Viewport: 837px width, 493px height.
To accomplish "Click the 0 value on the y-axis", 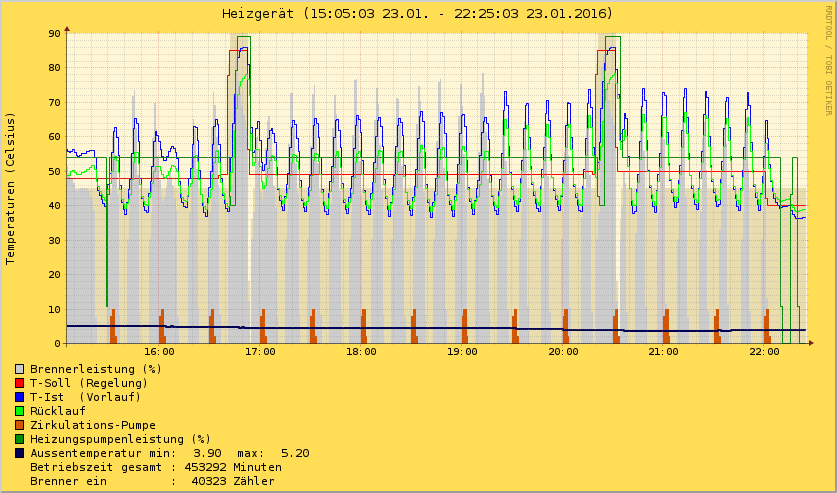I will pyautogui.click(x=58, y=344).
